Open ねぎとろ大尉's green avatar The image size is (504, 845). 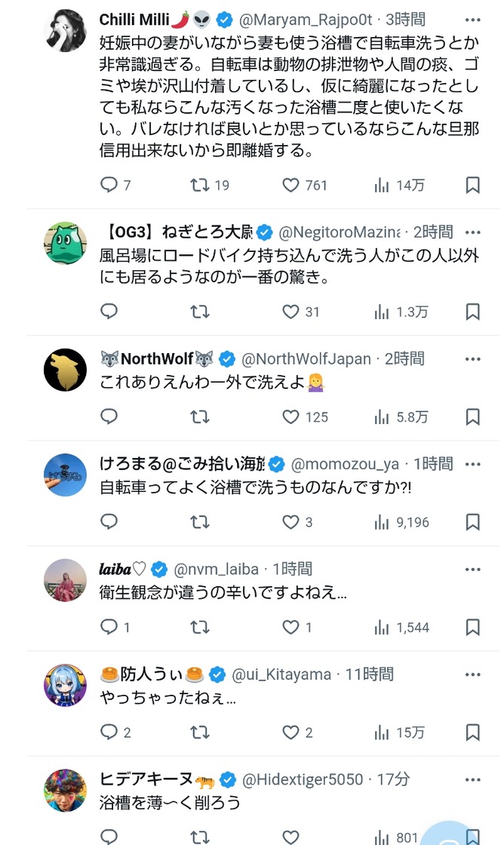65,243
